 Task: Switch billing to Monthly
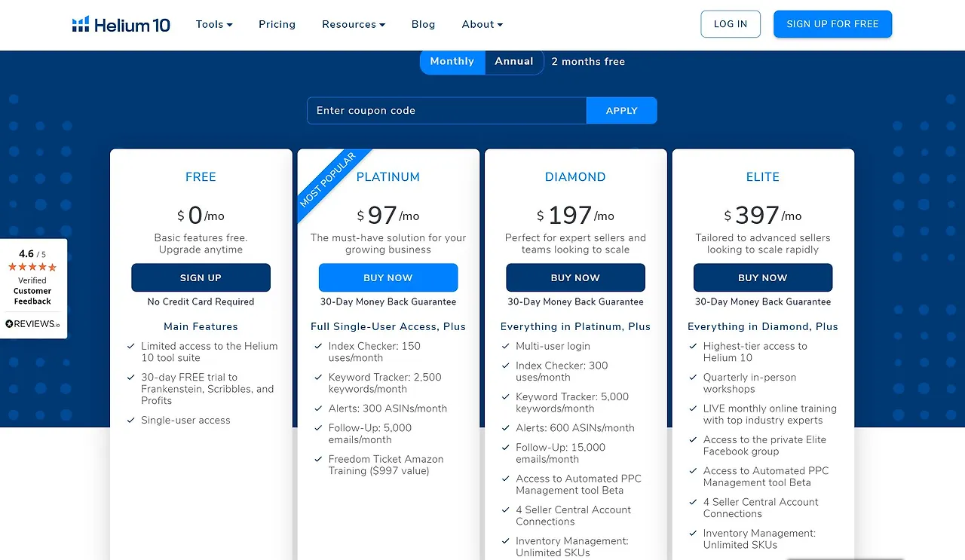[x=452, y=62]
